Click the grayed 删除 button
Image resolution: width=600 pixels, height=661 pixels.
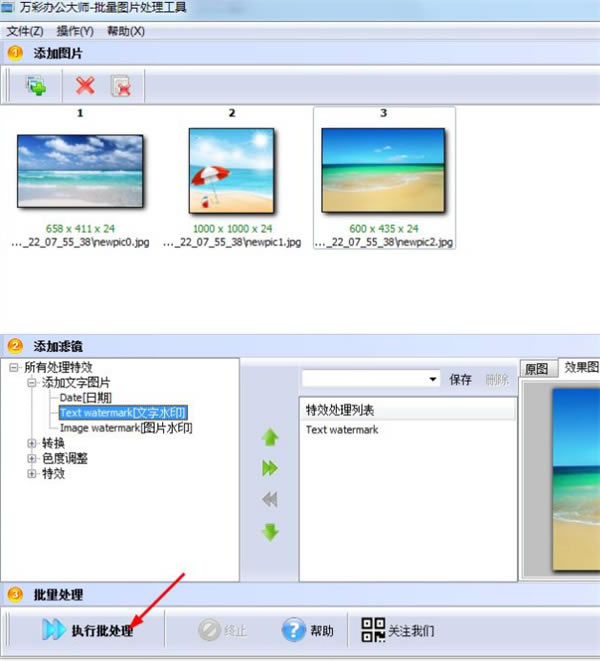point(497,380)
